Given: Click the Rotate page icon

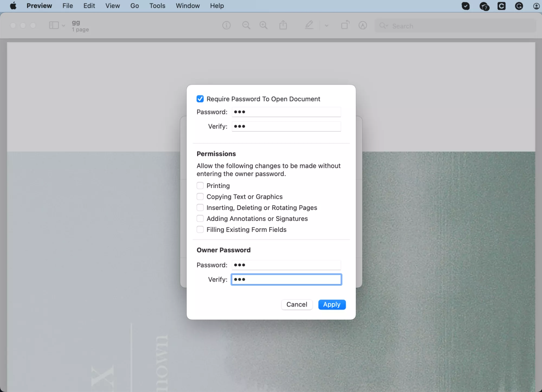Looking at the screenshot, I should (x=345, y=25).
